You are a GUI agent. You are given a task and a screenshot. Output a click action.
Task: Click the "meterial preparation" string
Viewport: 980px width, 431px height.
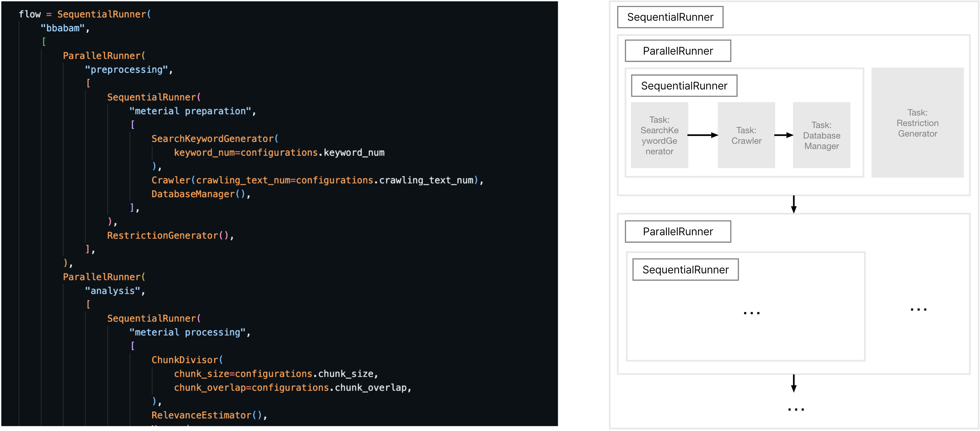190,111
